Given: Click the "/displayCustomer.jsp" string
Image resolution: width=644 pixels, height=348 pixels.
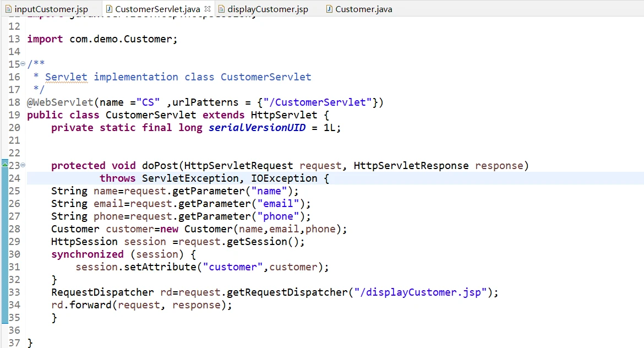Looking at the screenshot, I should [x=421, y=292].
